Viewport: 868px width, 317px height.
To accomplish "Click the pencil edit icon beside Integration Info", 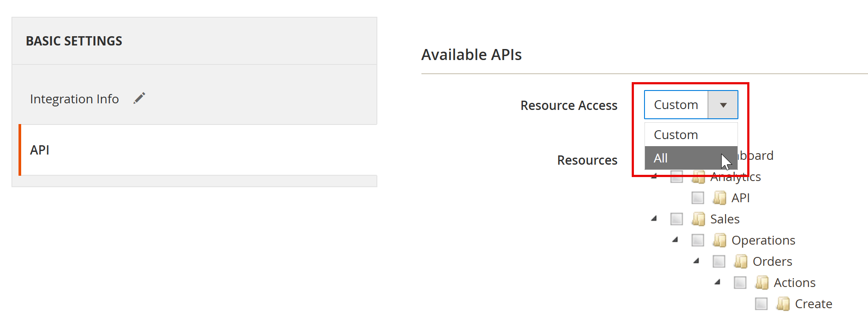I will [139, 98].
